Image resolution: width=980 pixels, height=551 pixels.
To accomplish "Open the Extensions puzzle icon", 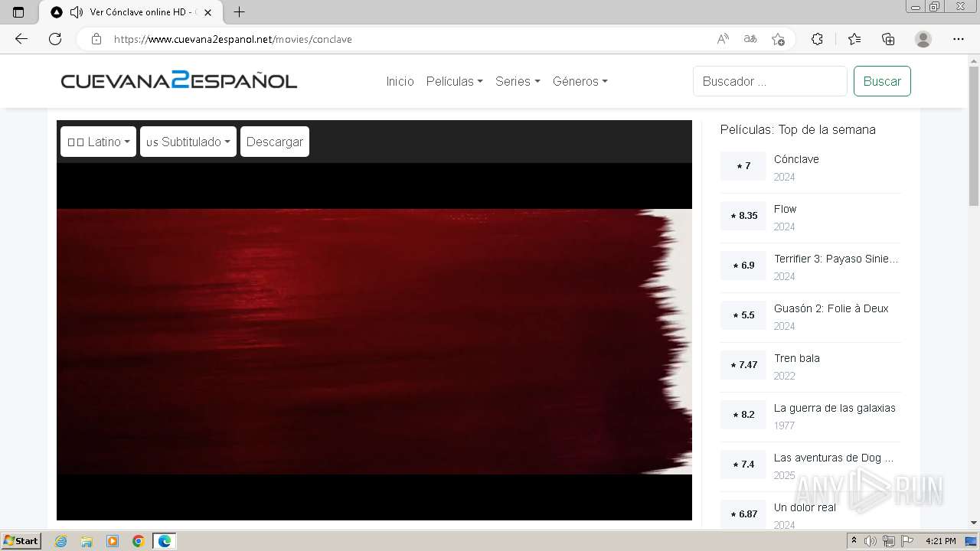I will point(817,39).
